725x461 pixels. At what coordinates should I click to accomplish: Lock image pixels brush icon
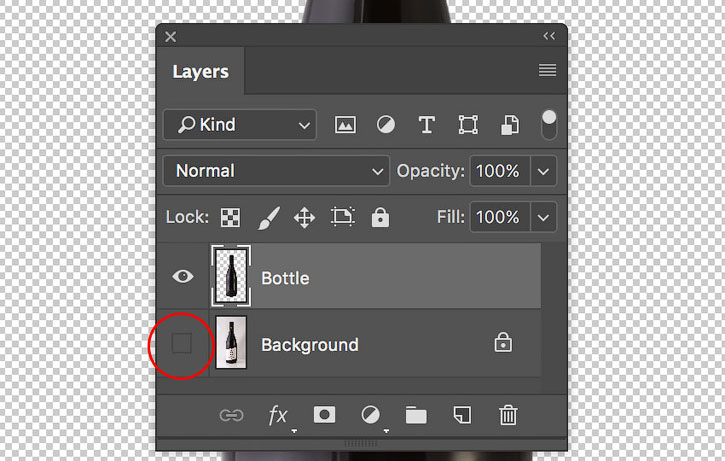269,217
